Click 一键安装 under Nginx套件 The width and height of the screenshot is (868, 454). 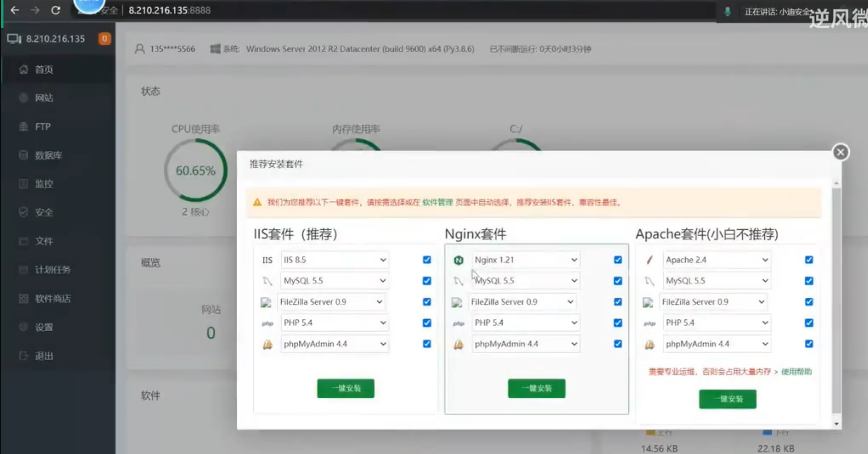click(x=537, y=388)
